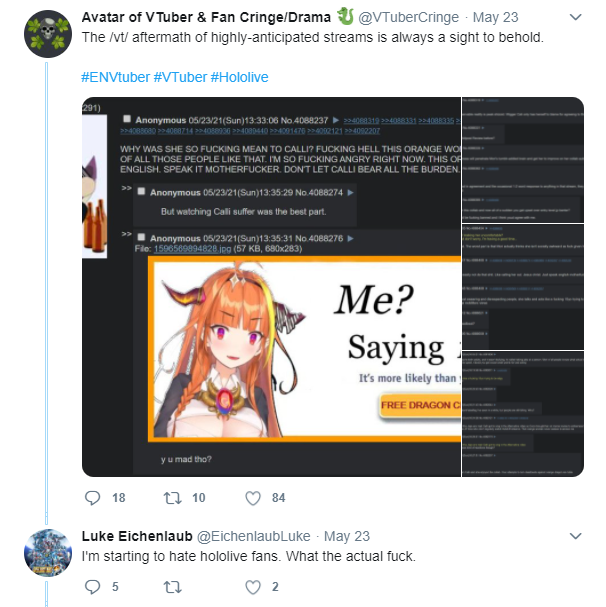Open the #Hololive hashtag
Screen dimensions: 606x607
239,77
